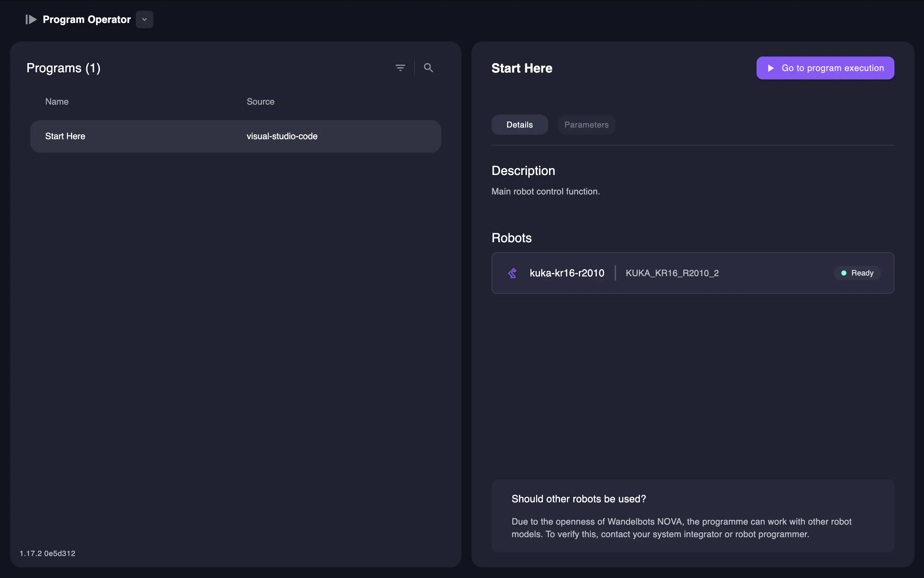The height and width of the screenshot is (578, 924).
Task: Switch to the Details tab
Action: pos(519,125)
